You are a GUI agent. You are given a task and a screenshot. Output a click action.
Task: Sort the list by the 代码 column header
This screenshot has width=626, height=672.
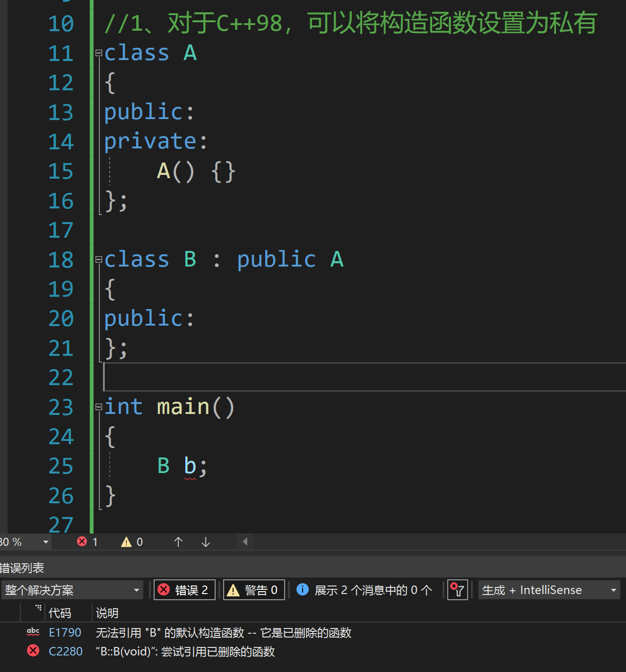pyautogui.click(x=60, y=613)
